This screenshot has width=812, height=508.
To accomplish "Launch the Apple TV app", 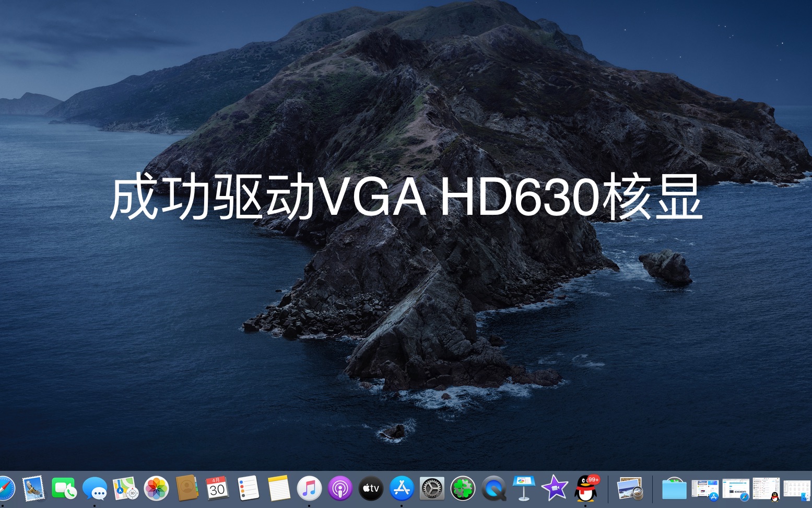I will pyautogui.click(x=371, y=489).
